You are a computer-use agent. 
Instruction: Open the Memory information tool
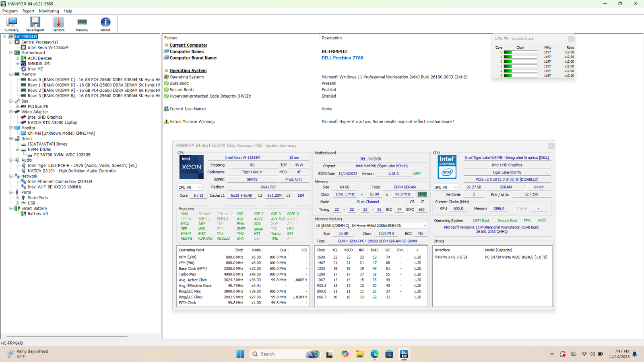click(x=82, y=24)
